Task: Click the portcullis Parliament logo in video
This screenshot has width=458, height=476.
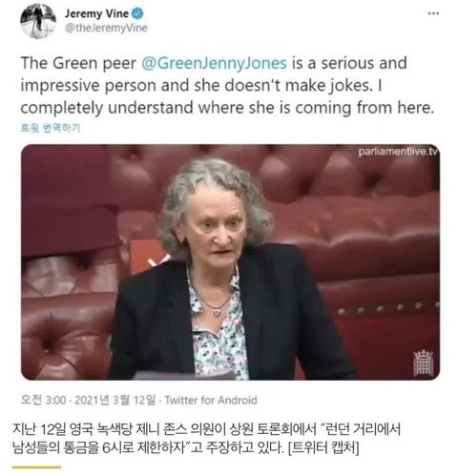Action: 424,362
